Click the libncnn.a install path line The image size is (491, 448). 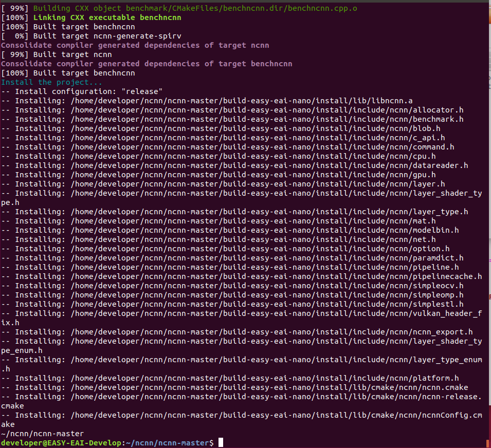pyautogui.click(x=207, y=101)
